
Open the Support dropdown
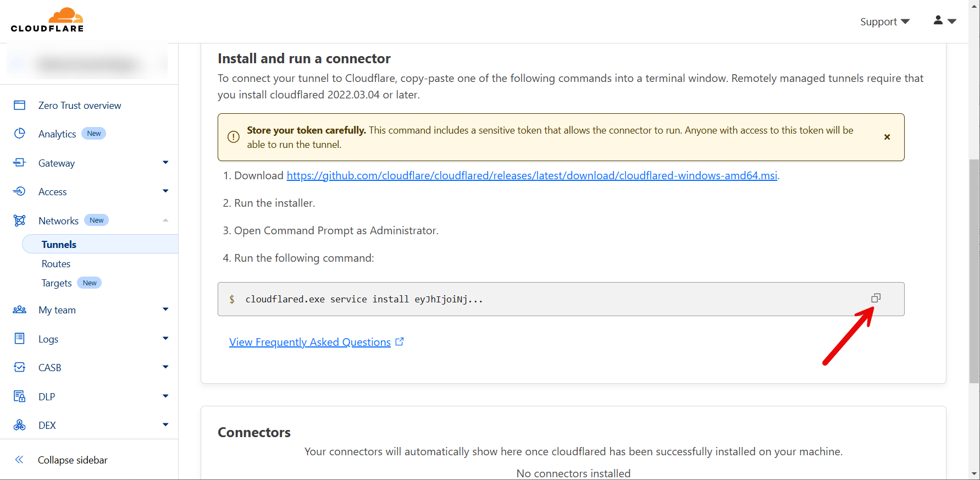pyautogui.click(x=884, y=21)
